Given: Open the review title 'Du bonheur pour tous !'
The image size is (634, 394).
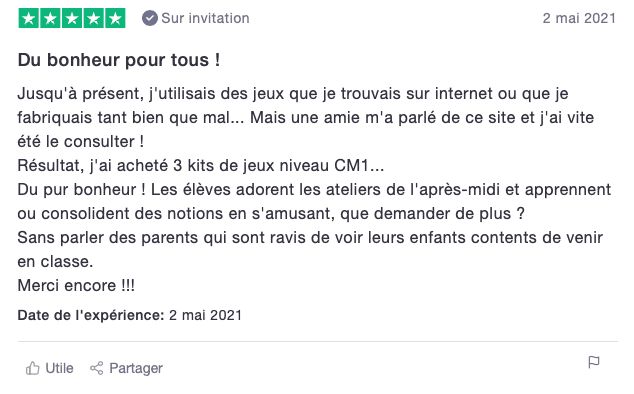Looking at the screenshot, I should pyautogui.click(x=119, y=60).
